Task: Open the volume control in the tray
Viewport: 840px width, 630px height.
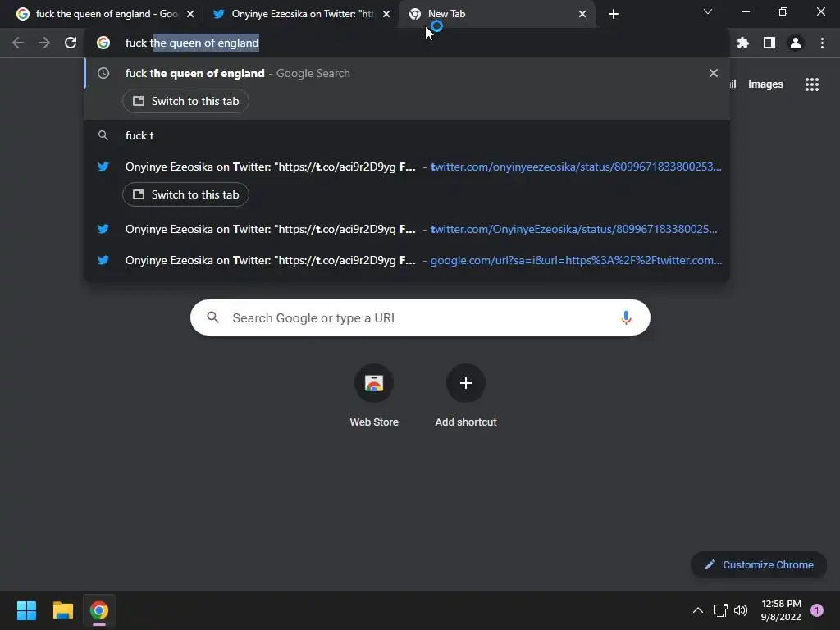Action: pyautogui.click(x=741, y=610)
